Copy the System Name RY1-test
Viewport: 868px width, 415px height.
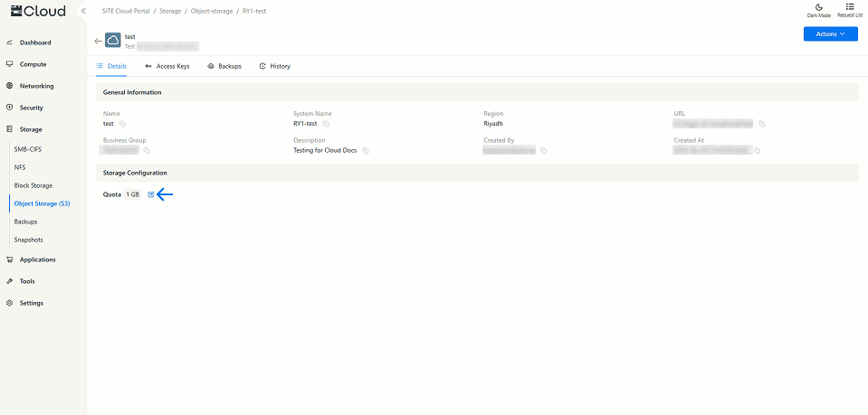pos(326,124)
